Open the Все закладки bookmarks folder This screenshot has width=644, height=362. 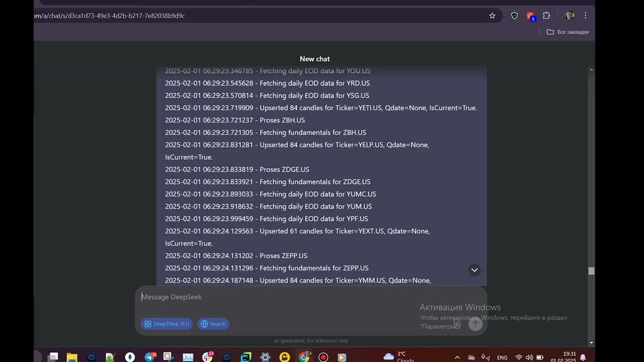(568, 32)
